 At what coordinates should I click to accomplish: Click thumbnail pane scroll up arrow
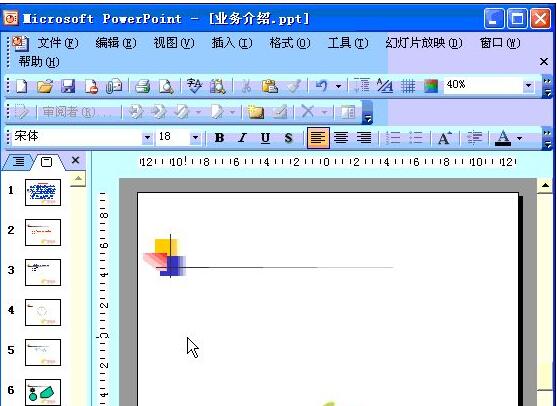[78, 179]
